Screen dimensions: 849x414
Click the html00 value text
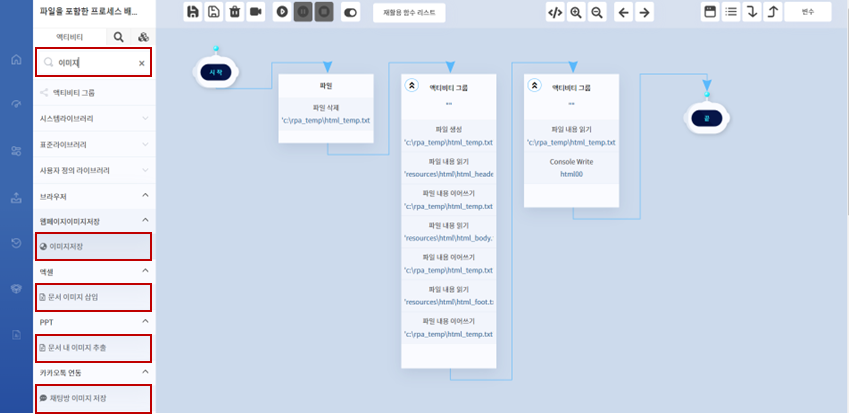[x=571, y=174]
